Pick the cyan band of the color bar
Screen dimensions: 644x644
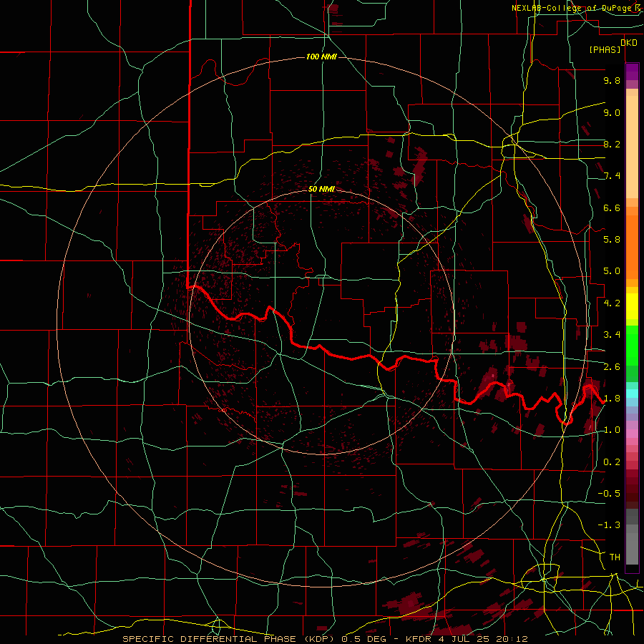coord(632,393)
